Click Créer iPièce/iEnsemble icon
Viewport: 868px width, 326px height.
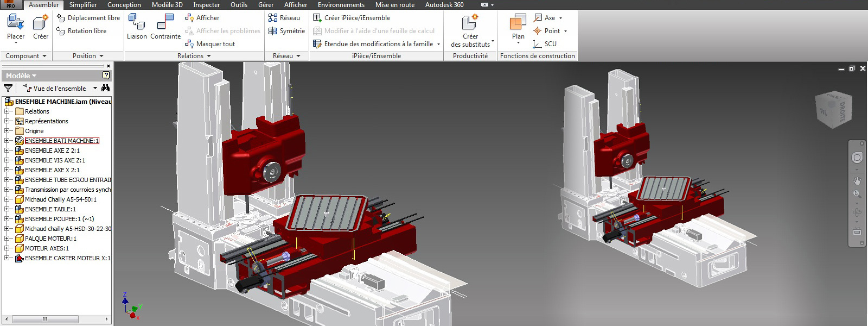[317, 18]
